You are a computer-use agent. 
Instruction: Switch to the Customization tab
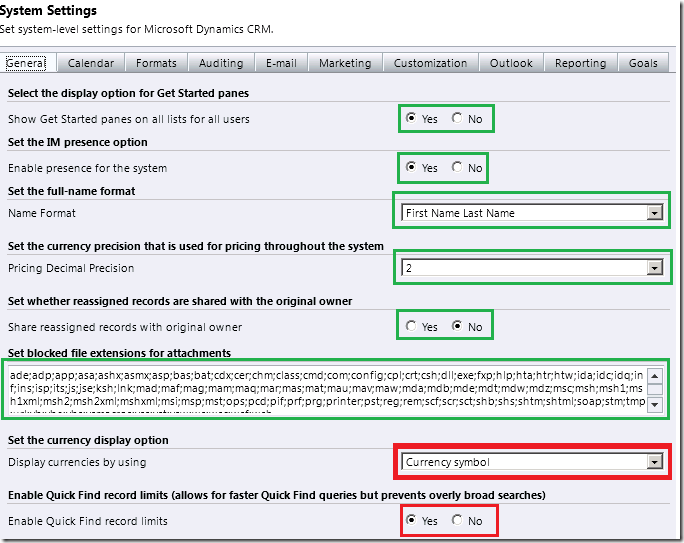point(431,63)
